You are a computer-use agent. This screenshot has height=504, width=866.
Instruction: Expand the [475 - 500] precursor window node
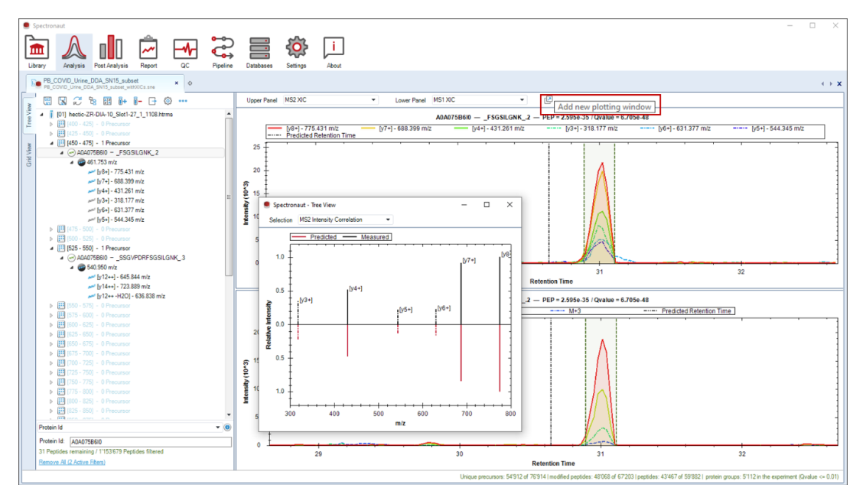tap(52, 229)
